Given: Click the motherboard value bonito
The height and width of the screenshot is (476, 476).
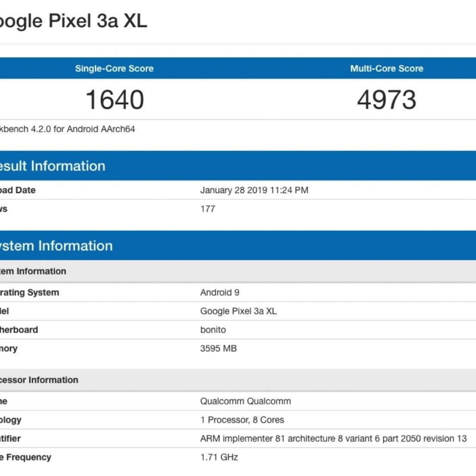Looking at the screenshot, I should 213,330.
